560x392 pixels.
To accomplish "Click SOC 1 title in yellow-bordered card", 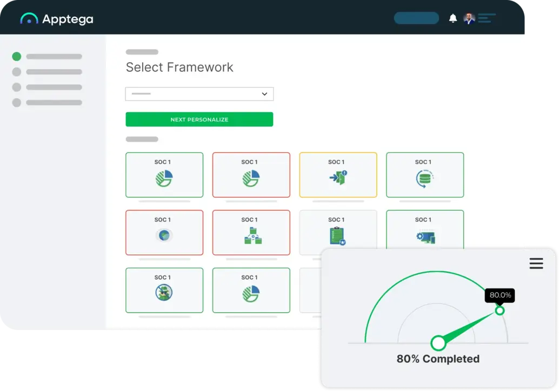I will [x=336, y=162].
